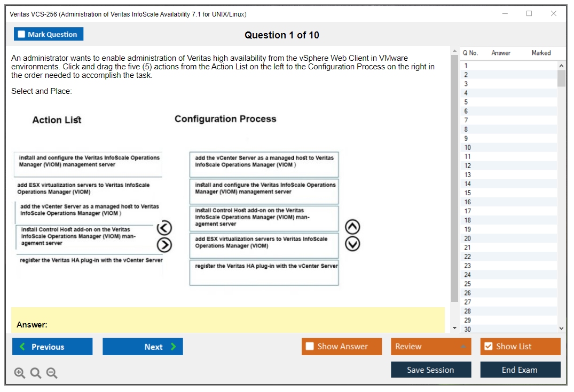The height and width of the screenshot is (392, 574).
Task: Tick the Mark Question checkbox
Action: tap(22, 35)
